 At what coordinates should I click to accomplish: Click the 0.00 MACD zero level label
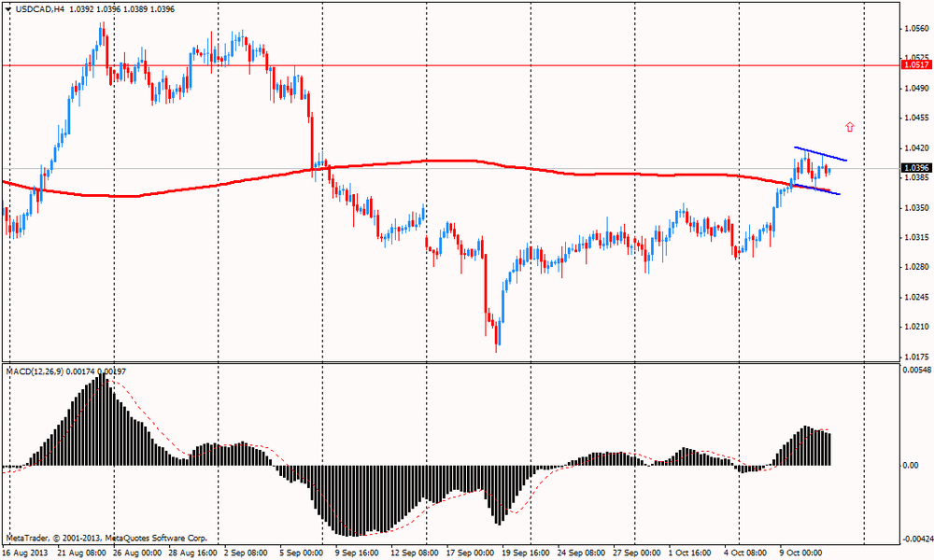coord(911,465)
